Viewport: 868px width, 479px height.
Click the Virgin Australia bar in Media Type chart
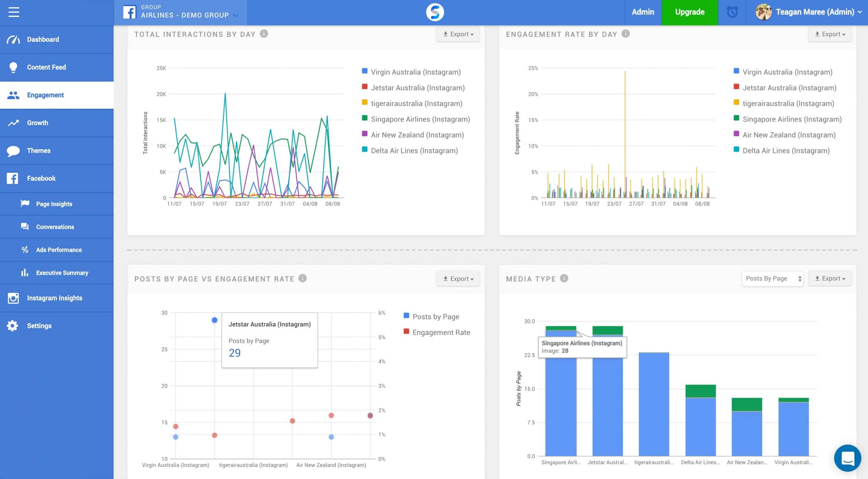794,427
